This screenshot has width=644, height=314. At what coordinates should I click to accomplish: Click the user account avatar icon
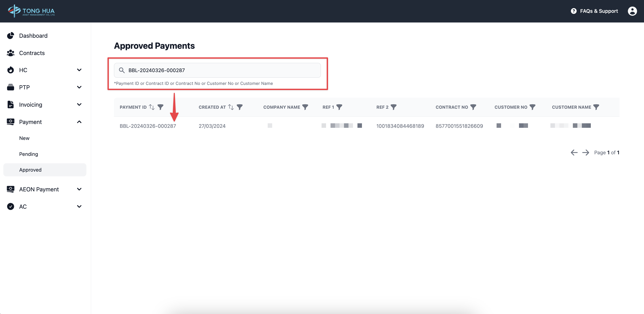(632, 11)
